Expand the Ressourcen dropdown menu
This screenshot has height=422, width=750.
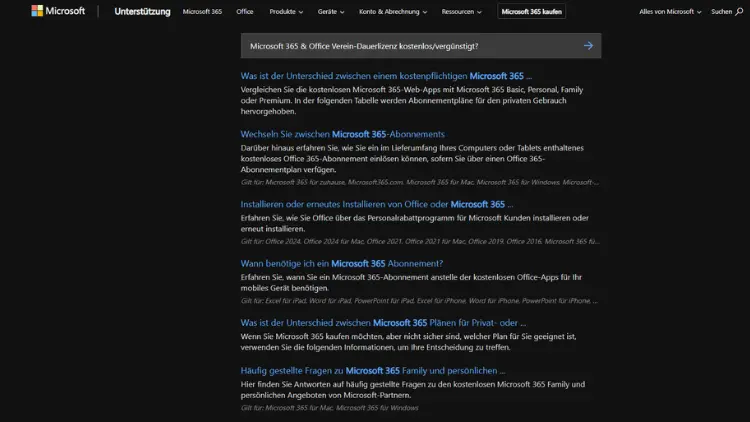[x=461, y=11]
